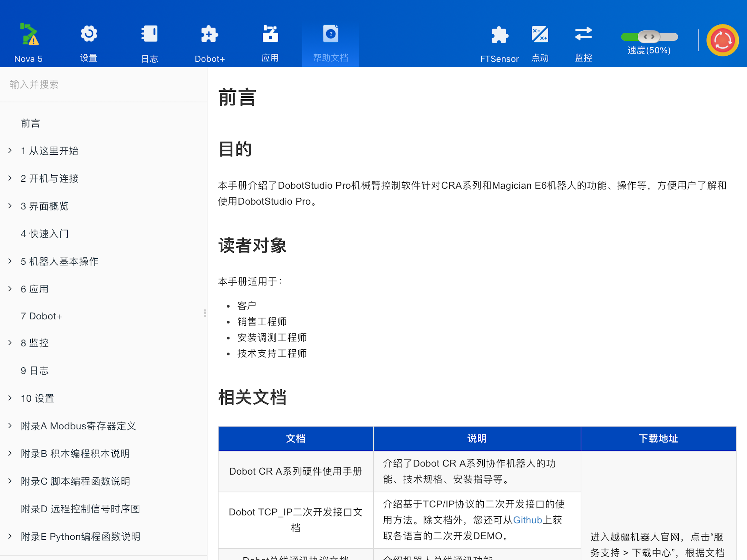Click the 文档 table column header
Screen dimensions: 747x560
[x=296, y=438]
